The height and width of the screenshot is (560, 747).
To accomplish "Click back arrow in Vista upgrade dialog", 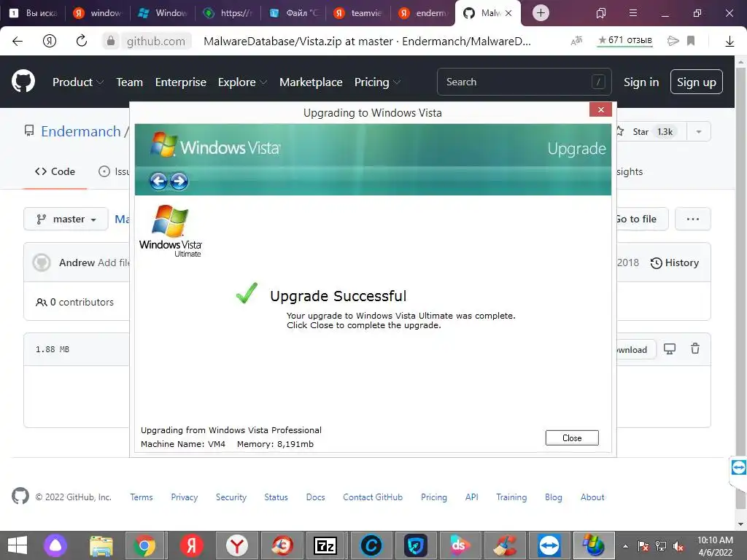I will pyautogui.click(x=158, y=181).
